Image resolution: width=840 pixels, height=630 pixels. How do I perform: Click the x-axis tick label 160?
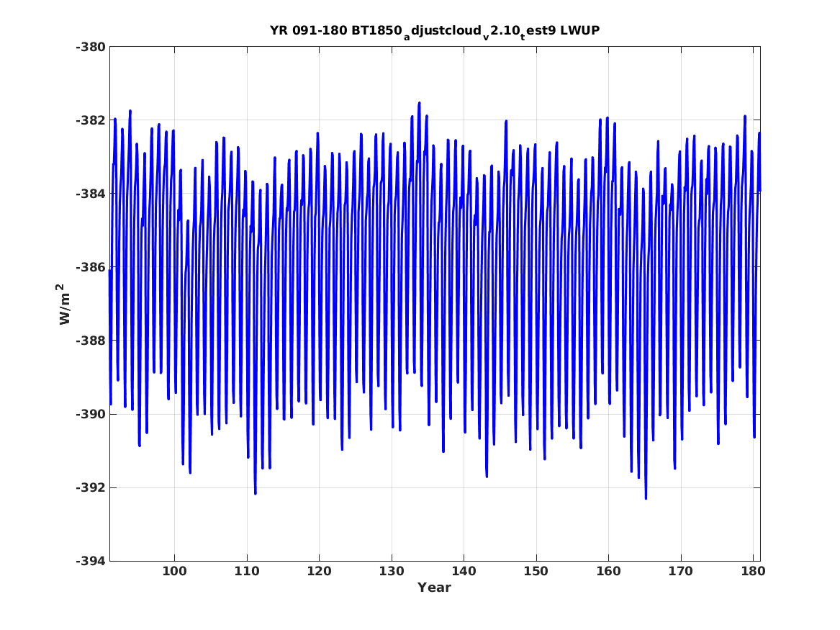[x=608, y=571]
